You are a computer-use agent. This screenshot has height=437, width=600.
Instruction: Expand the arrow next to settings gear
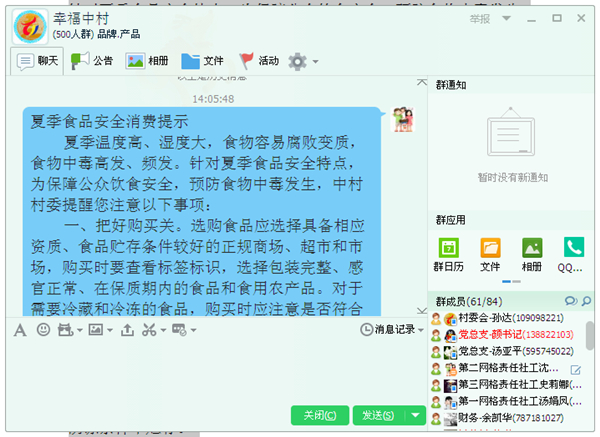(315, 62)
